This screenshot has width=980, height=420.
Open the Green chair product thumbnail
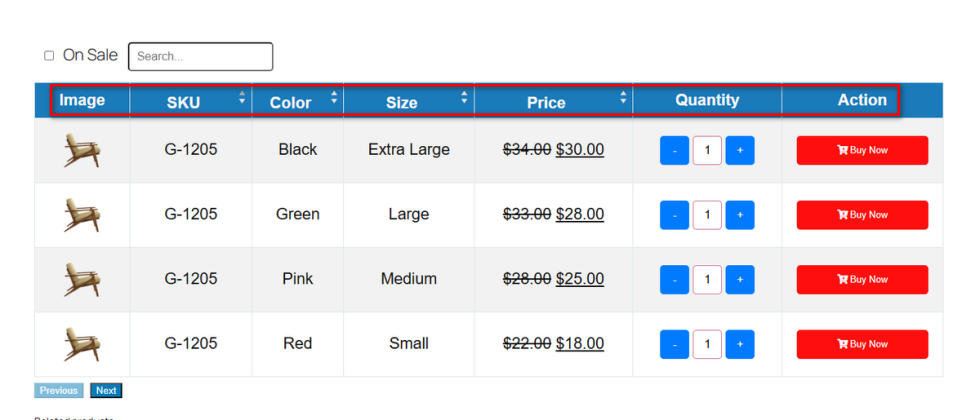click(82, 215)
